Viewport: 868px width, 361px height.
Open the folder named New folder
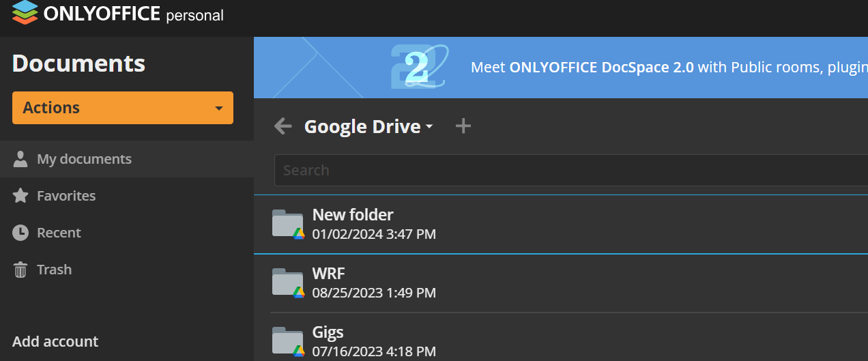point(353,215)
